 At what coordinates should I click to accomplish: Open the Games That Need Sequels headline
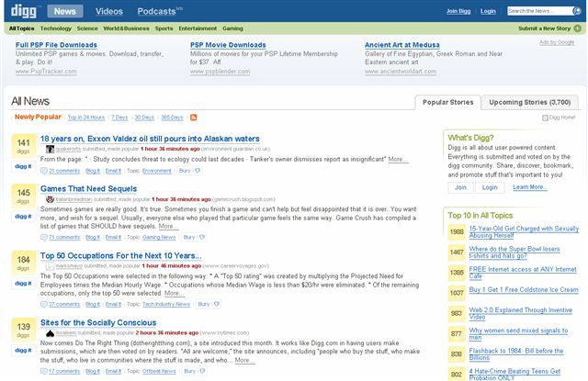click(x=88, y=189)
